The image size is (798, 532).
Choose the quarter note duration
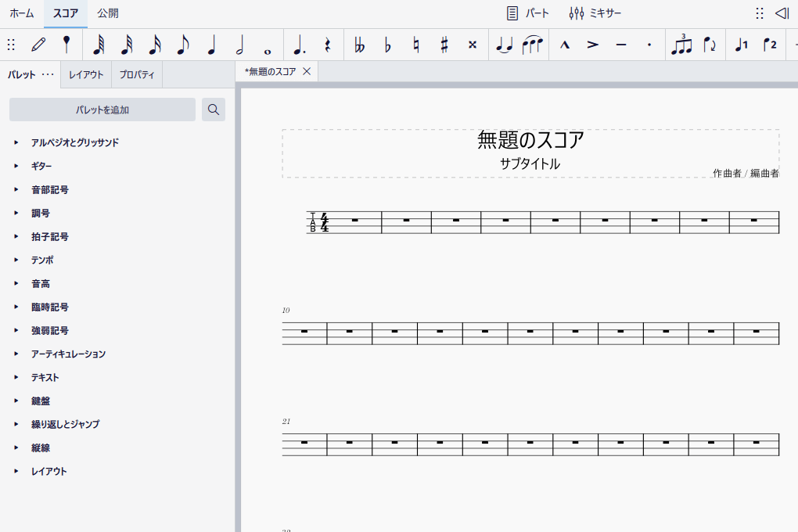(211, 45)
